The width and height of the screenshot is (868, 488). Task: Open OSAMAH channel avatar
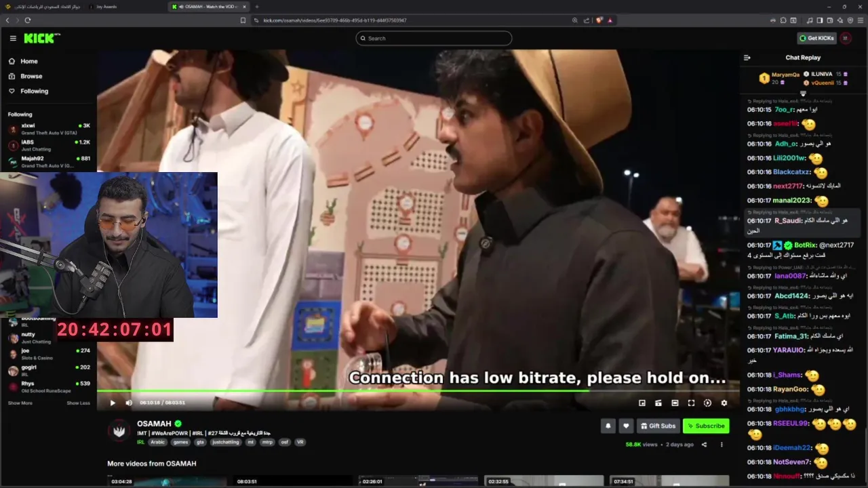coord(119,430)
